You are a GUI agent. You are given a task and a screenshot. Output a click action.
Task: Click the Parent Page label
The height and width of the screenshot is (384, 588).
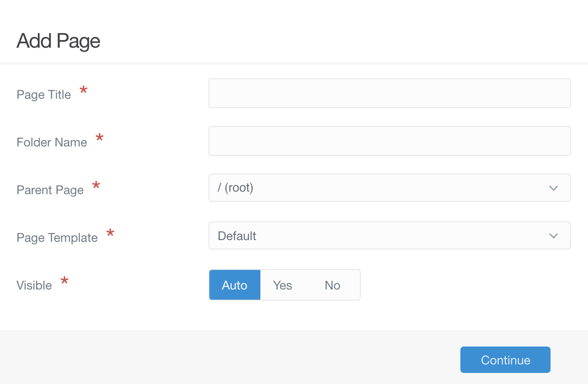(x=50, y=190)
